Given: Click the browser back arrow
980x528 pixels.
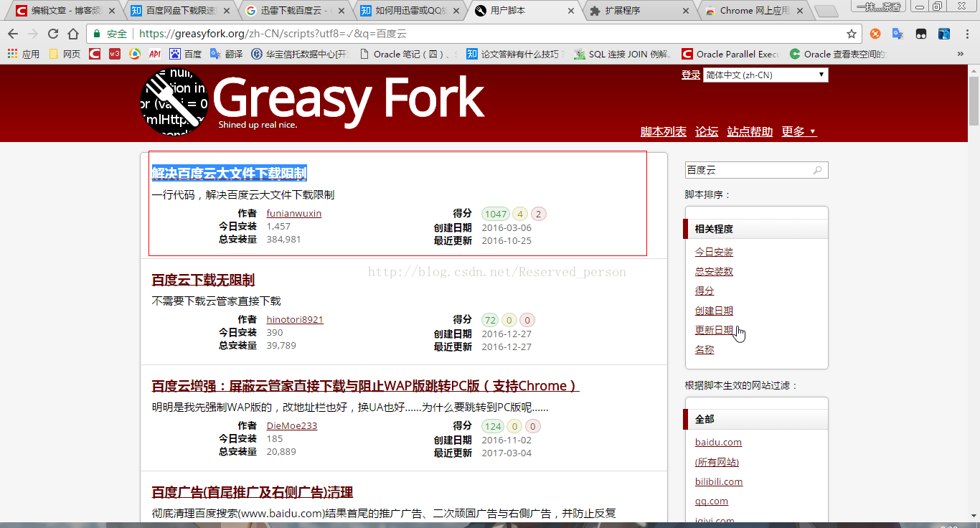Looking at the screenshot, I should click(x=13, y=34).
